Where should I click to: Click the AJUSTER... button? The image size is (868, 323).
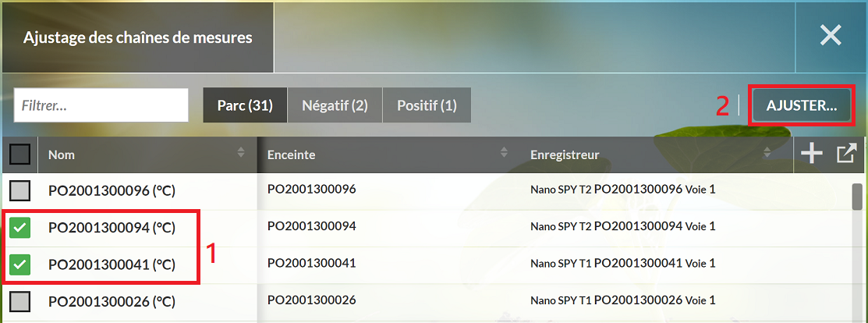tap(802, 105)
